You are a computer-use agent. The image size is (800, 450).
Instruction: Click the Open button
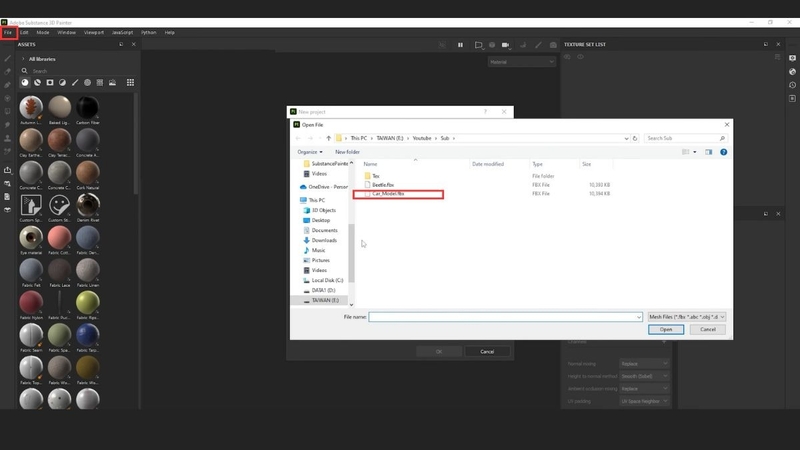[x=666, y=330]
